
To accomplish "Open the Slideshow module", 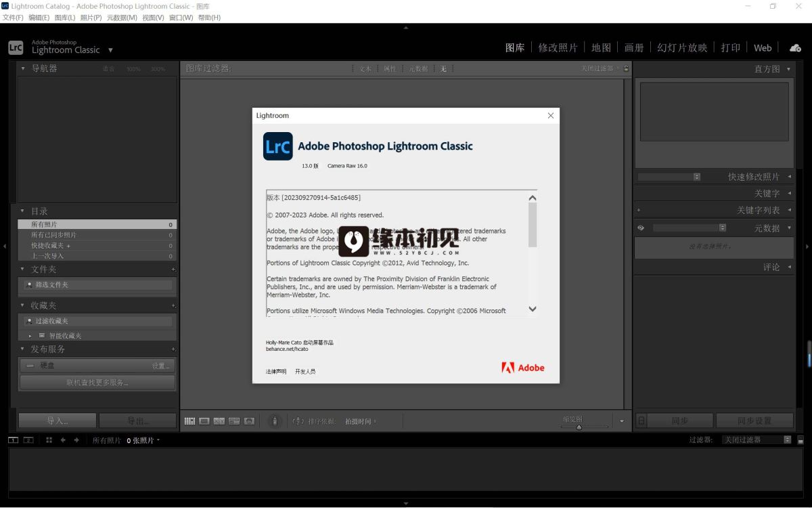I will click(682, 47).
